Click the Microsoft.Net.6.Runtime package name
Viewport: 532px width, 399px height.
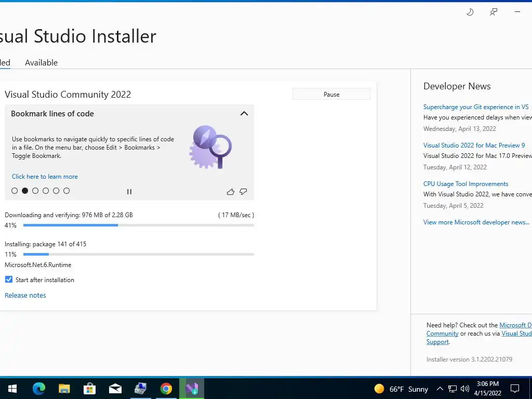pos(38,265)
